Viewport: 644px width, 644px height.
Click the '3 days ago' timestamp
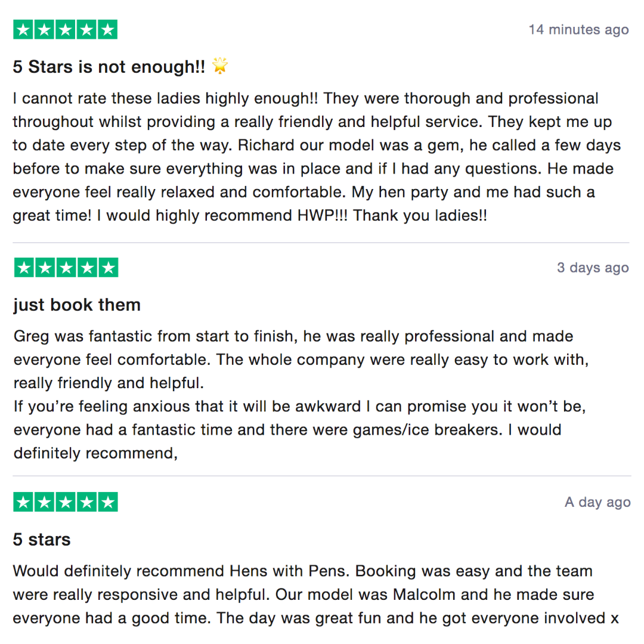click(593, 268)
